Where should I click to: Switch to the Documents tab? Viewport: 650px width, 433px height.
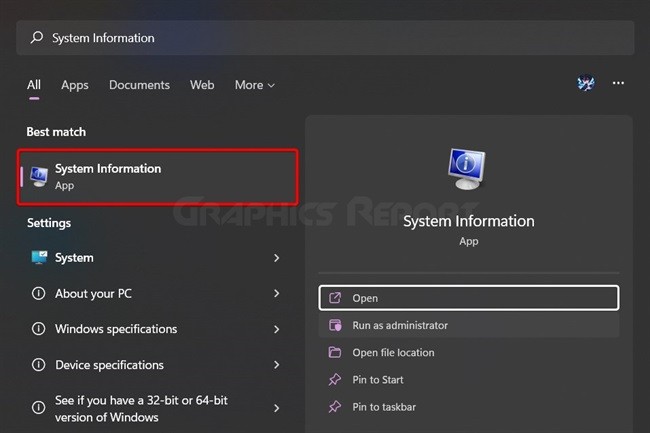point(139,85)
